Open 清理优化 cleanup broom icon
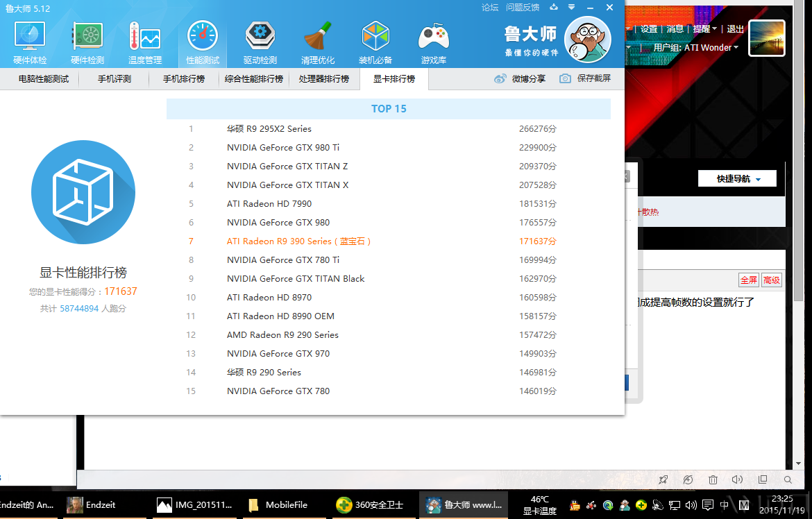 [x=318, y=43]
